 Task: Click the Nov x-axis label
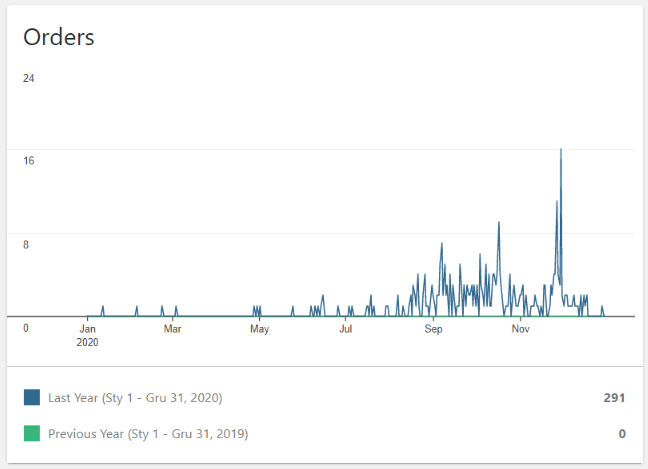pos(520,328)
